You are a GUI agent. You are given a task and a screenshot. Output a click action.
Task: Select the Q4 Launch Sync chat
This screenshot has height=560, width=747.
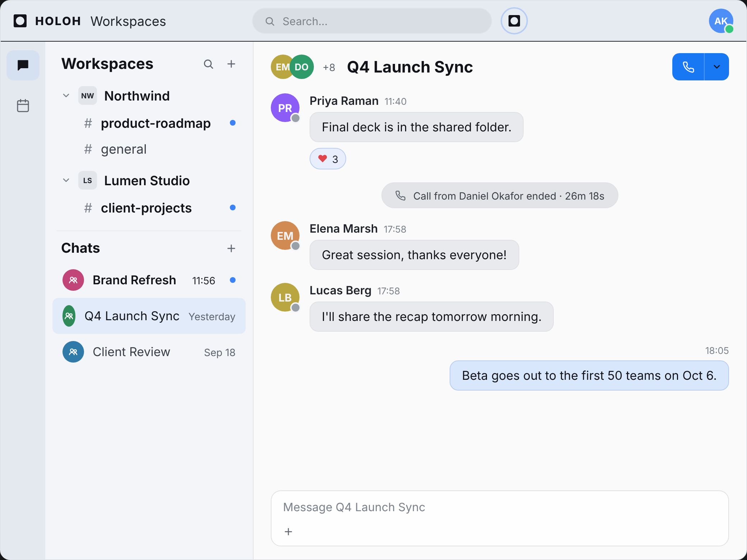[149, 316]
